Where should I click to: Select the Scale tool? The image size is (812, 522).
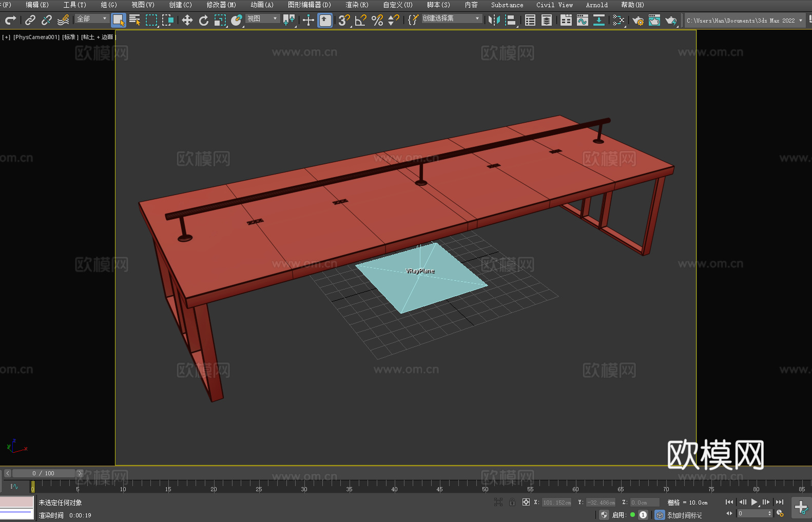coord(220,20)
